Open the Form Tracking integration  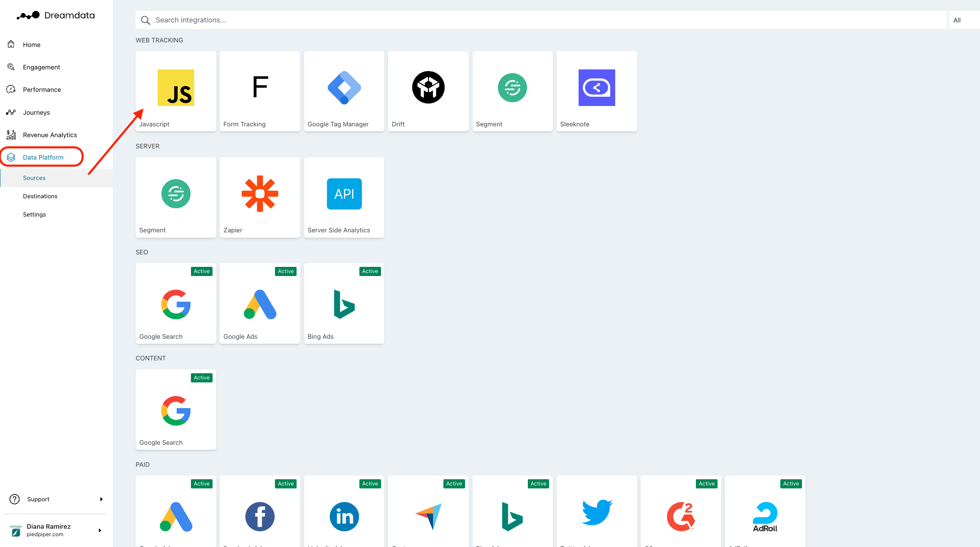260,91
